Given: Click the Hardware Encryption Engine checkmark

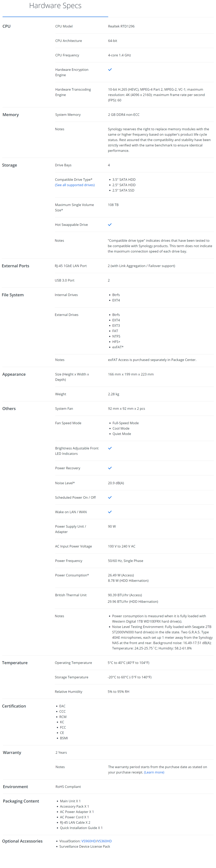Looking at the screenshot, I should 110,69.
